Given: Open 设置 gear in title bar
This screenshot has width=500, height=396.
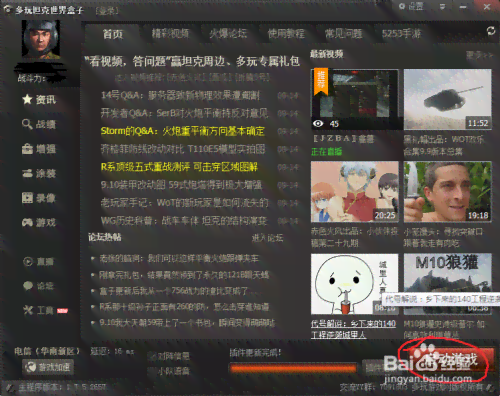Looking at the screenshot, I should click(x=411, y=6).
